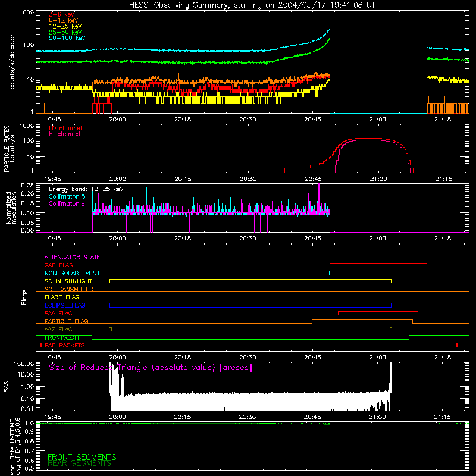476x476 pixels.
Task: Click the 20:15 tick label under particle rates plot
Action: 183,179
